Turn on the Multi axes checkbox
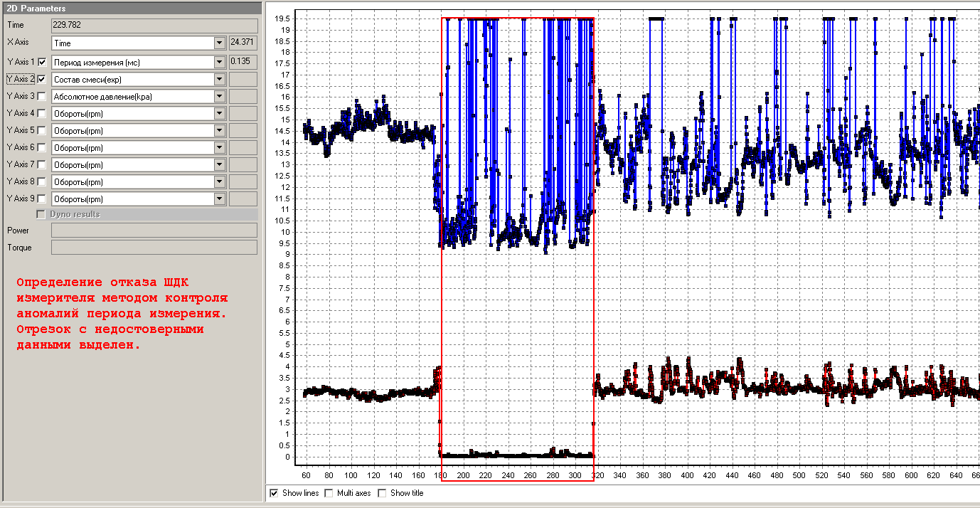 point(329,493)
